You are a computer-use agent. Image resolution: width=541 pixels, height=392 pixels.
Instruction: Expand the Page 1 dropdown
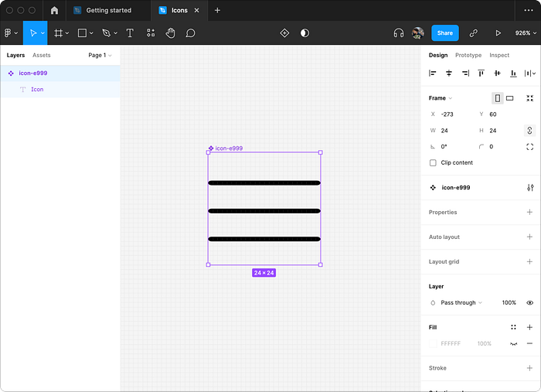(100, 55)
